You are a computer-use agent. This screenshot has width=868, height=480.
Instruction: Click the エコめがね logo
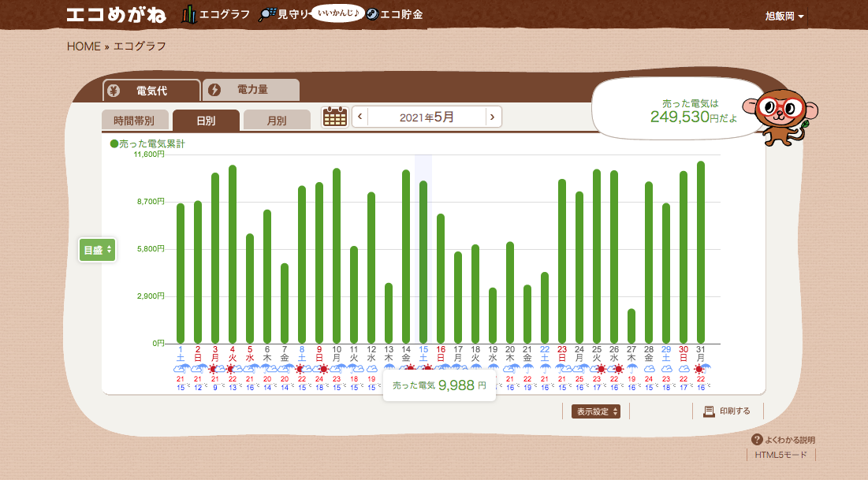116,15
